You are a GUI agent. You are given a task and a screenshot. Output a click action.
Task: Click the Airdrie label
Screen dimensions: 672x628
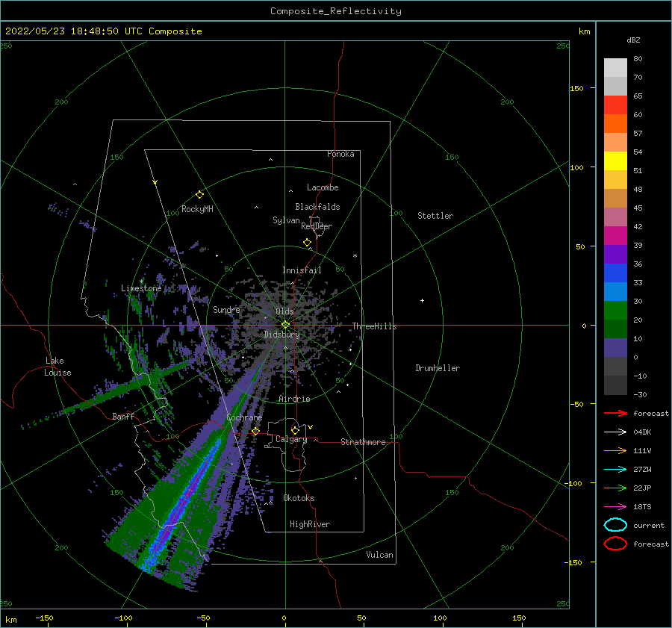click(x=294, y=399)
